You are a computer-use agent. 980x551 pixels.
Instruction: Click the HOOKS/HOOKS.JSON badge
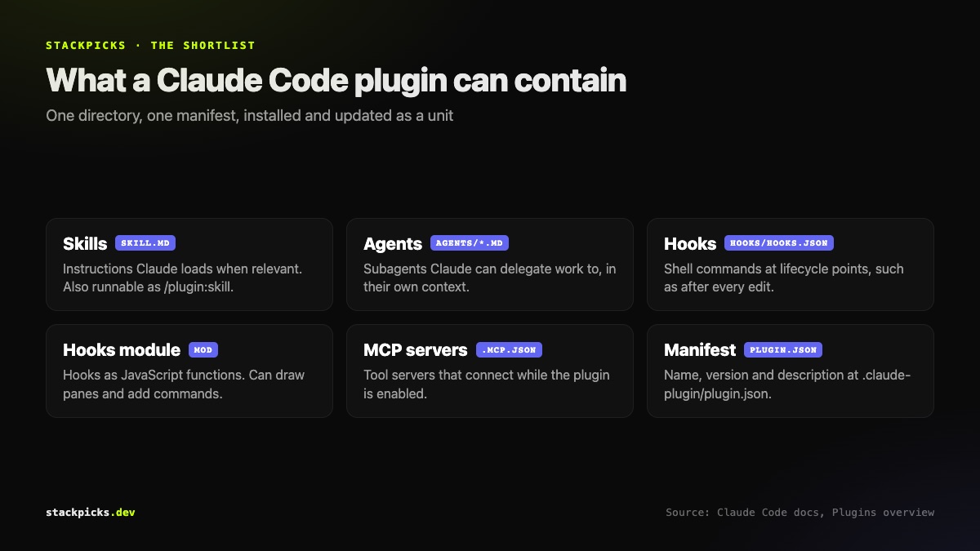(x=779, y=243)
